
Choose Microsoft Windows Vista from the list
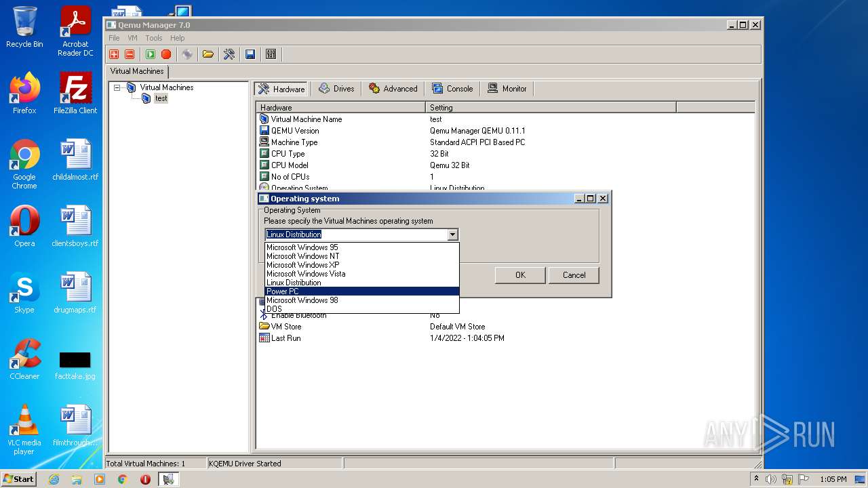coord(361,274)
